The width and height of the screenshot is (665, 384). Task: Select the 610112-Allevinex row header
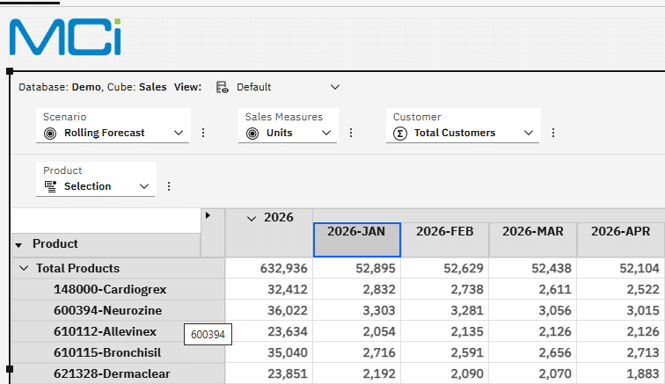tap(118, 331)
